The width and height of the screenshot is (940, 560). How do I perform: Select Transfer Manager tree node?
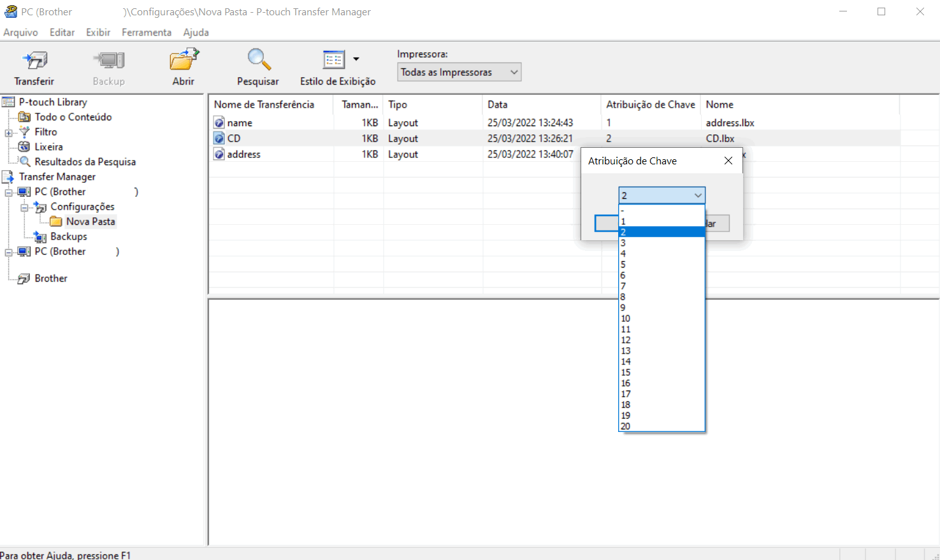click(57, 176)
